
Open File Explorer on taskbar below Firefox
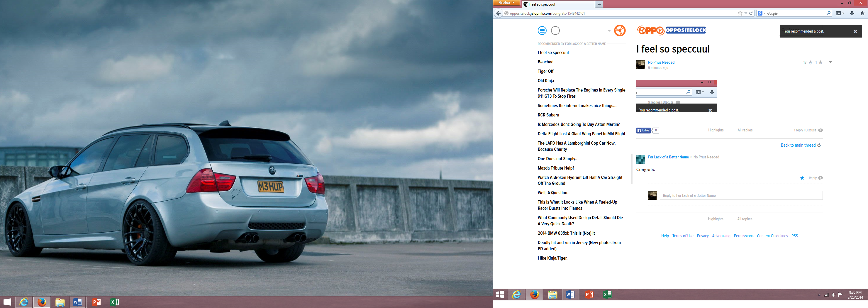[x=552, y=295]
